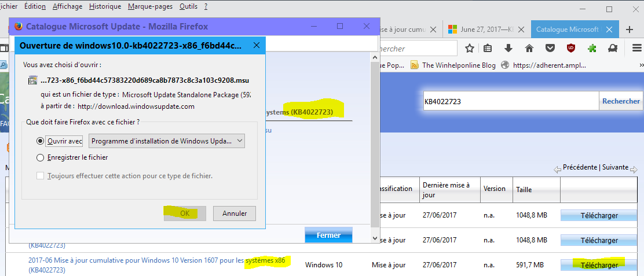Click the Microsoft logo on June 27 tab
The width and height of the screenshot is (644, 276).
pos(452,30)
